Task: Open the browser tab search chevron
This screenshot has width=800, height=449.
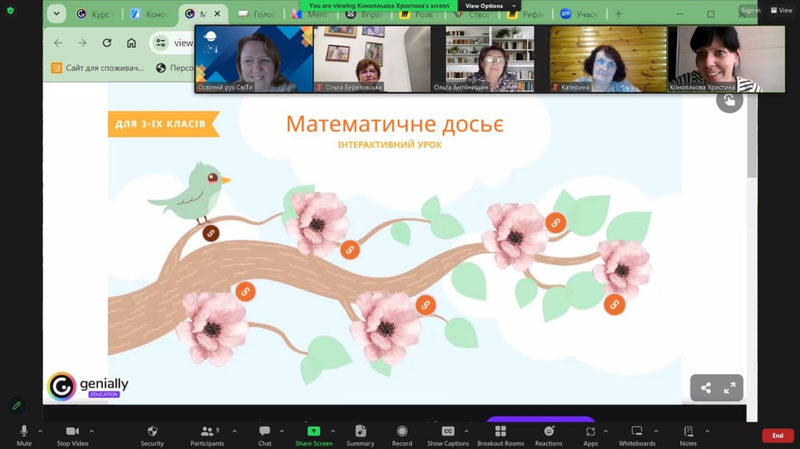Action: [x=57, y=14]
